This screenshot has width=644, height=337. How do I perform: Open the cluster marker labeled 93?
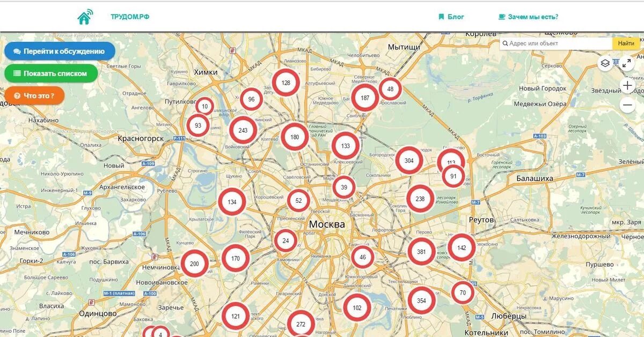[x=198, y=126]
